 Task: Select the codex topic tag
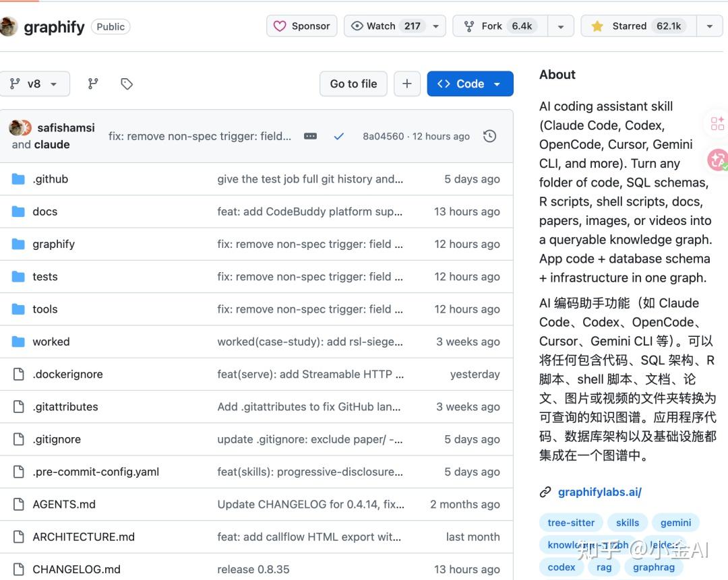point(562,567)
